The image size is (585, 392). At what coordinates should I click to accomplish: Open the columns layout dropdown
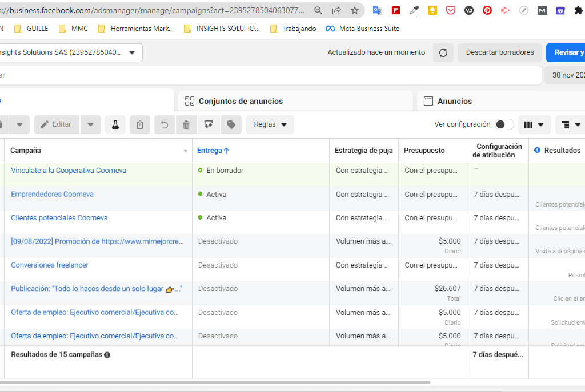(x=534, y=124)
